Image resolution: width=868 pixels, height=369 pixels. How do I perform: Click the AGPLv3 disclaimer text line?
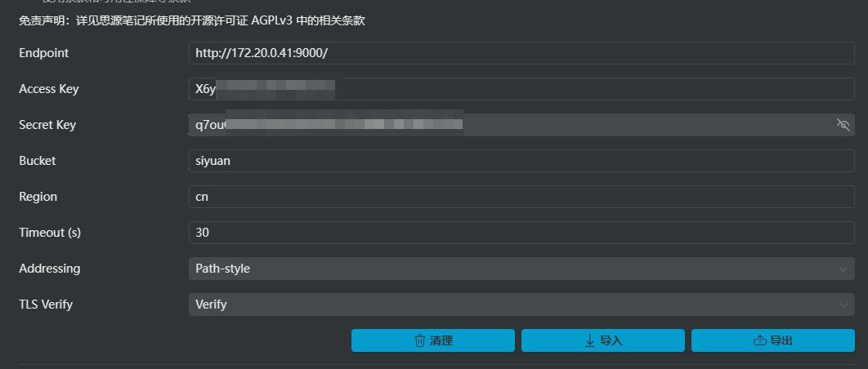coord(191,20)
